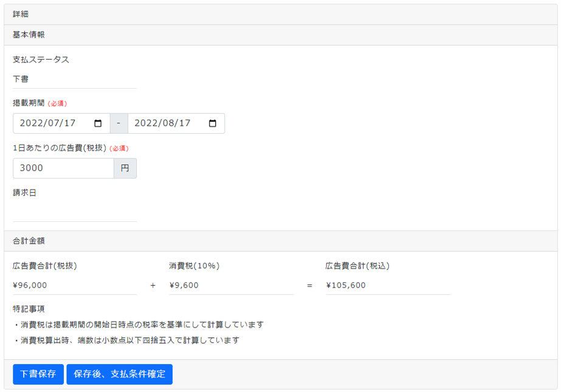Click the 円 unit label beside the fee input
This screenshot has height=392, width=561.
(x=125, y=168)
